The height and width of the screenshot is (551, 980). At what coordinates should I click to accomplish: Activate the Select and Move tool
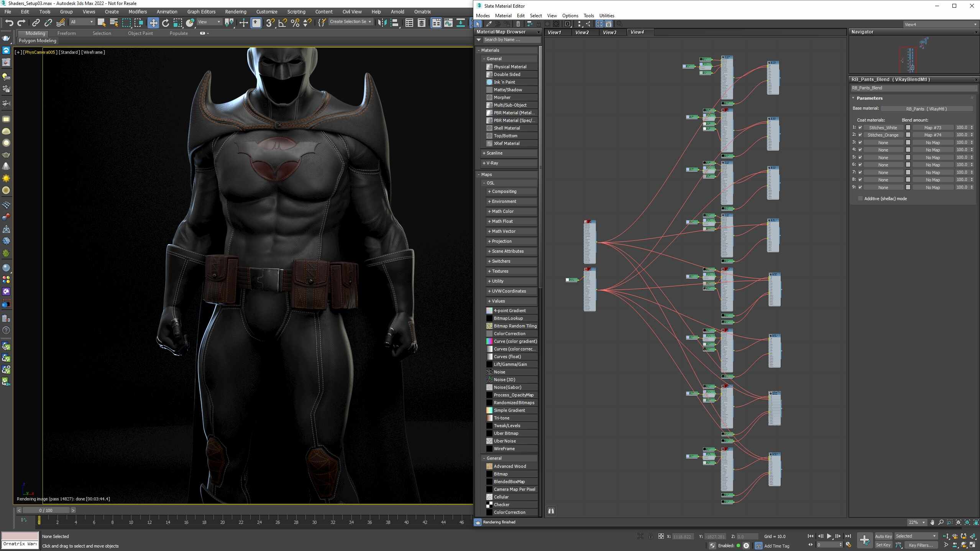[x=153, y=23]
